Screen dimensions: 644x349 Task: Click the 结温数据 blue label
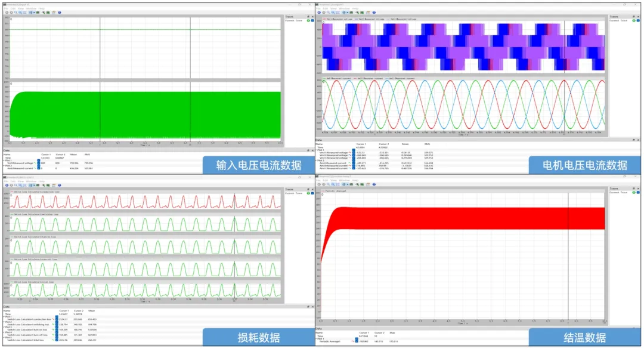pyautogui.click(x=584, y=338)
